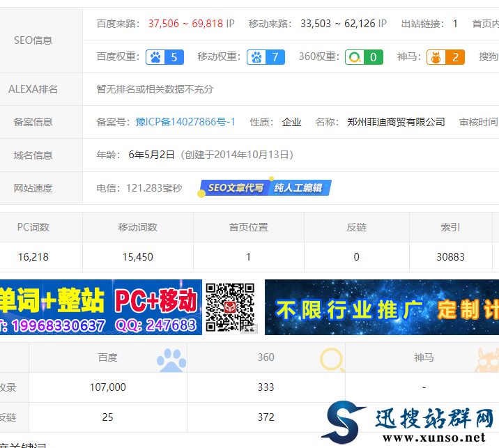The width and height of the screenshot is (499, 448).
Task: Click the 360 column header label
Action: click(266, 357)
